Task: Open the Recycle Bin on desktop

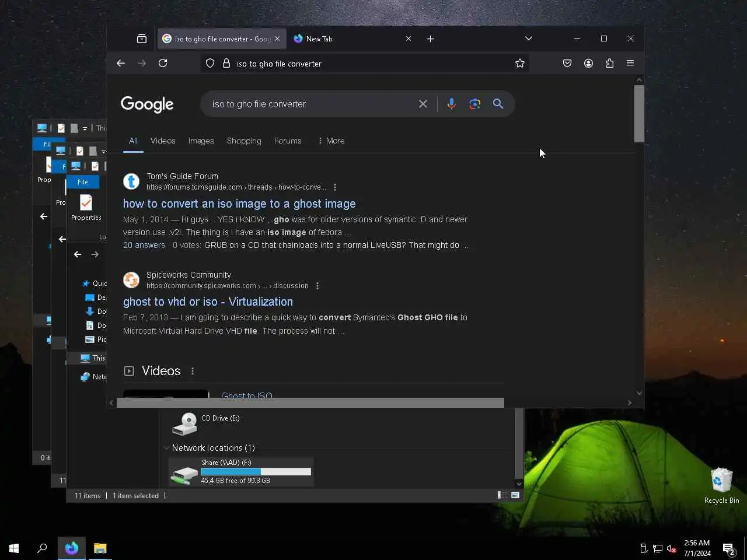Action: [x=721, y=485]
